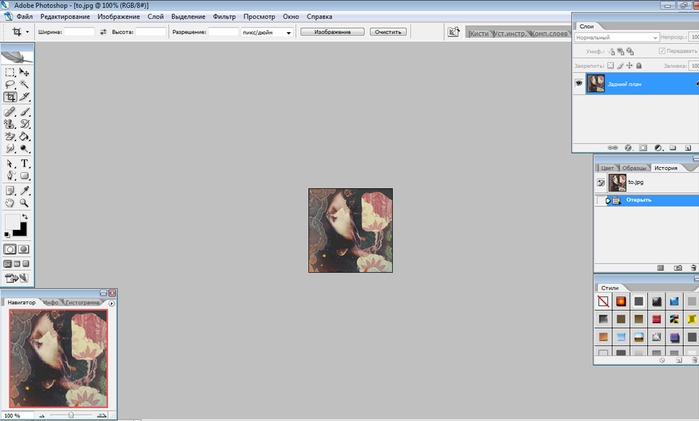Viewport: 699px width, 421px height.
Task: Select the Rectangular Marquee tool
Action: coord(10,72)
